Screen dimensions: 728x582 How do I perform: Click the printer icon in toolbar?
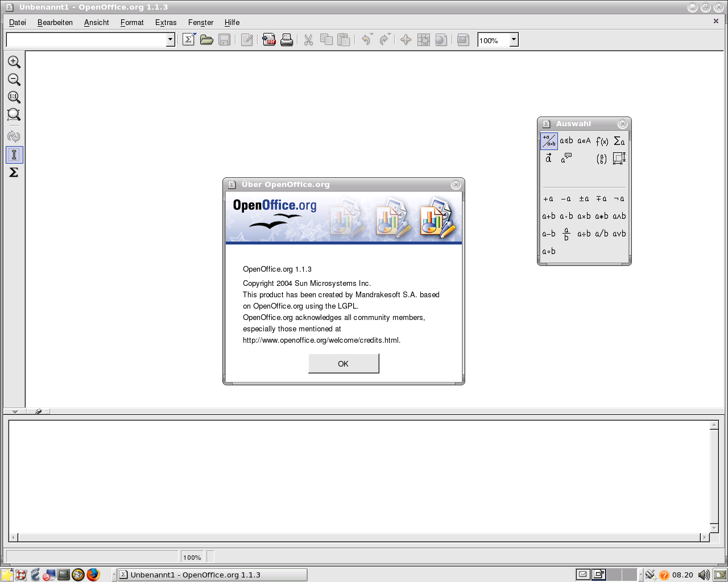coord(287,40)
